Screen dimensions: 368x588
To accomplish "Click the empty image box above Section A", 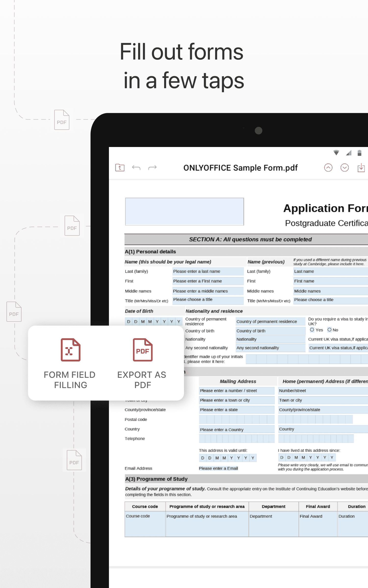I will click(184, 211).
